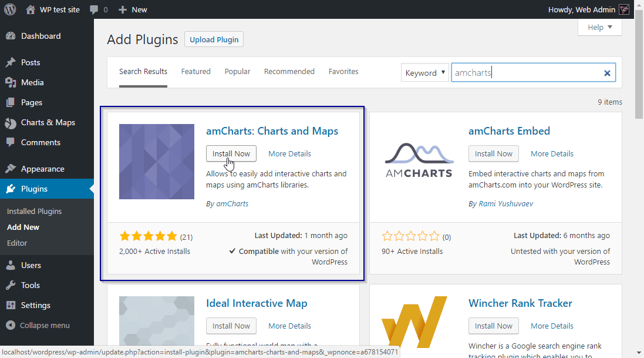Click the Users icon in sidebar
The image size is (644, 358).
11,265
